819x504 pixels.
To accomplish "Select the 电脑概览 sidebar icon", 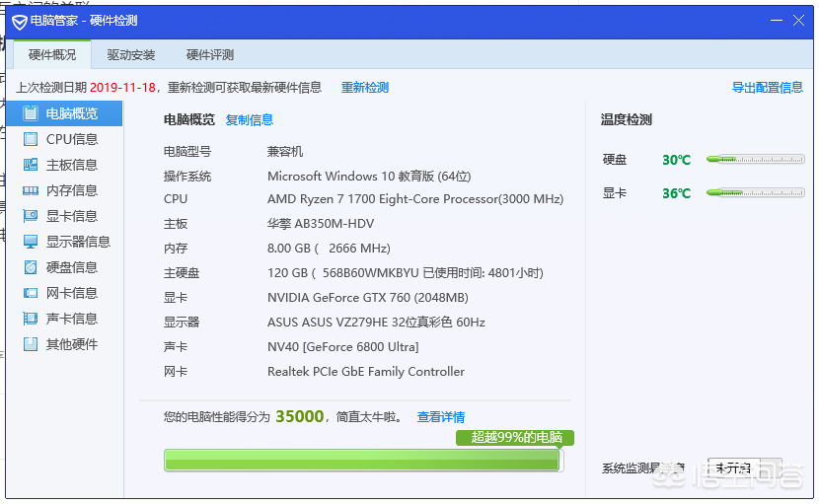I will click(31, 113).
